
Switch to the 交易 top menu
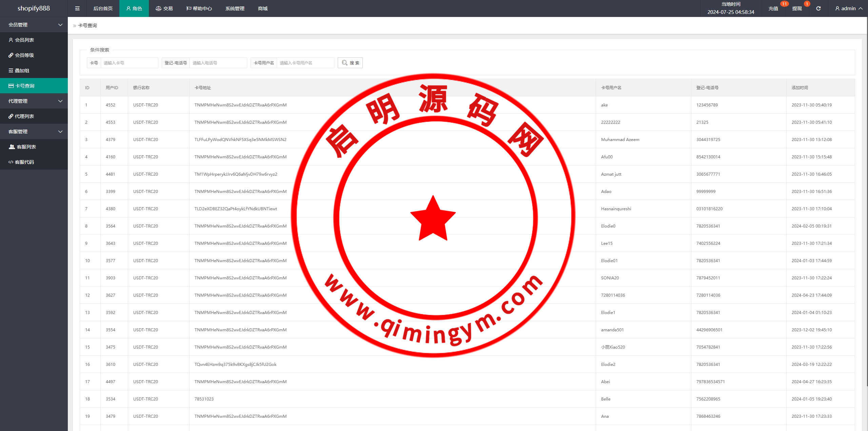click(x=164, y=8)
